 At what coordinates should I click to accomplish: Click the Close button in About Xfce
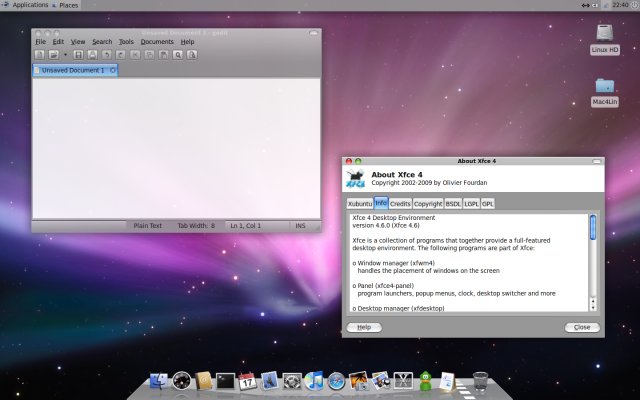point(582,327)
